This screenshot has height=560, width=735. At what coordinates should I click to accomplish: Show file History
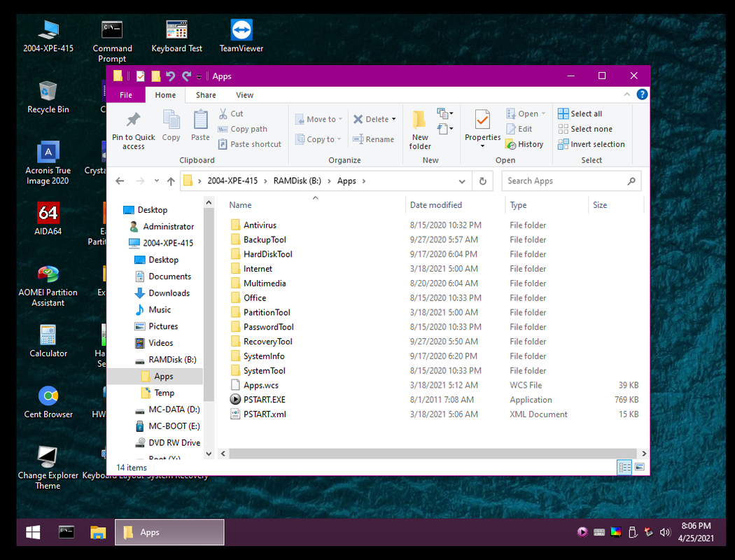point(524,144)
